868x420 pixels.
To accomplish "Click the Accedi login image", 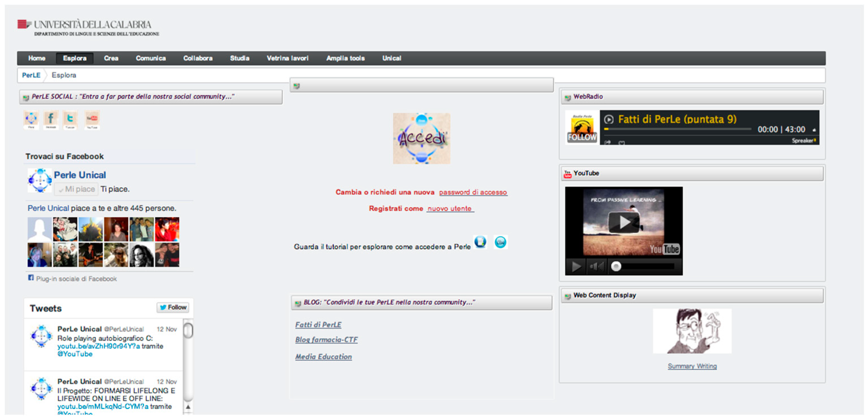I will (x=421, y=139).
